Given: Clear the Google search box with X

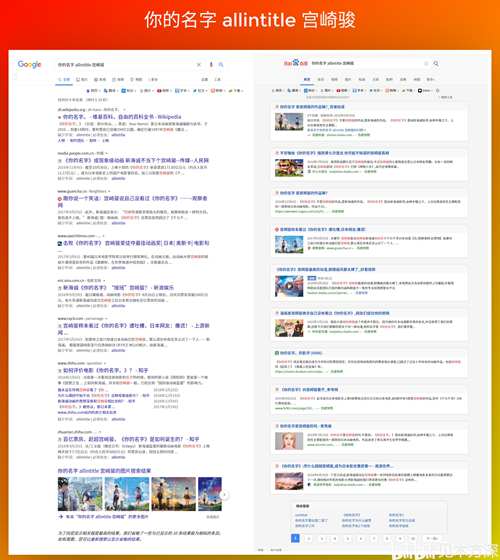Looking at the screenshot, I should point(199,65).
